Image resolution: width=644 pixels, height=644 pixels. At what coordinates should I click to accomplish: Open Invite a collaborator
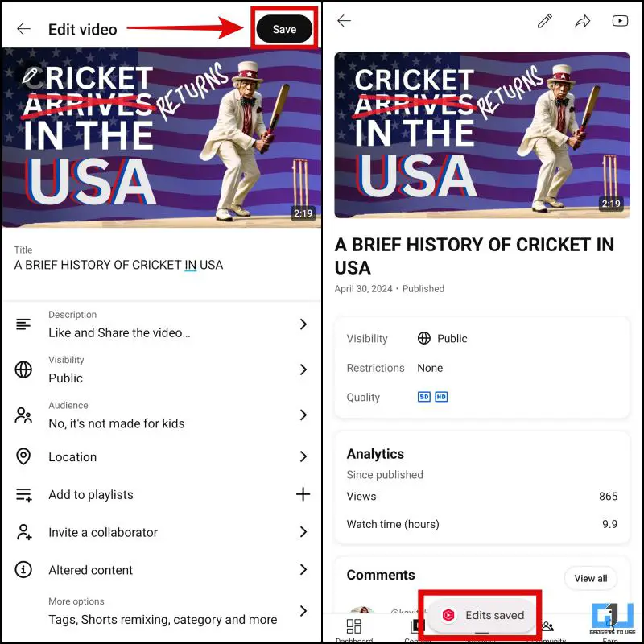[x=162, y=532]
